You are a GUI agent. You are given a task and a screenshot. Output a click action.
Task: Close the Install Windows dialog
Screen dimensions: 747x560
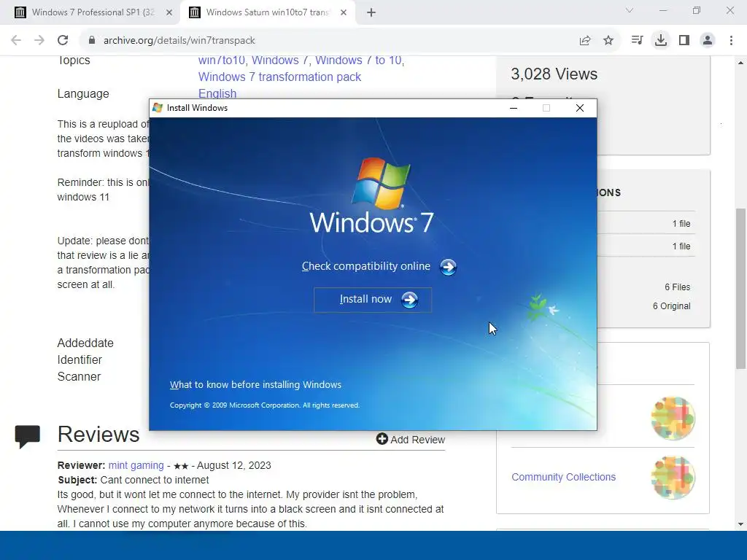click(x=580, y=108)
